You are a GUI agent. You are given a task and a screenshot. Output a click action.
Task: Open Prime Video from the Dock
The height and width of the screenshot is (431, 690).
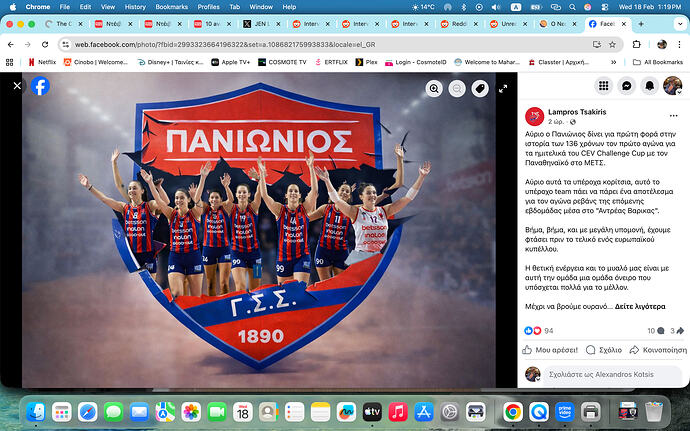pyautogui.click(x=565, y=413)
